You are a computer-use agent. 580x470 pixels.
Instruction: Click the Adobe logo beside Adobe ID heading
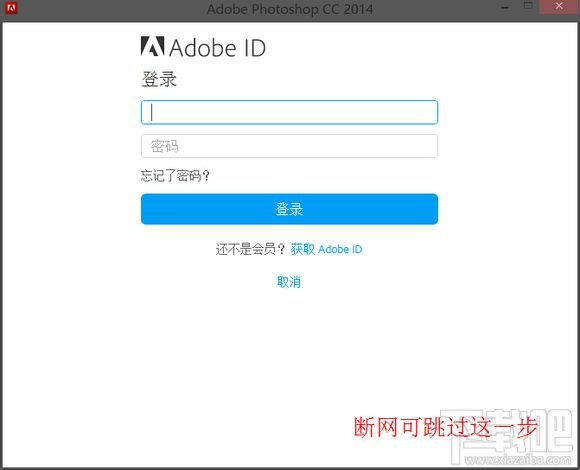pos(152,47)
